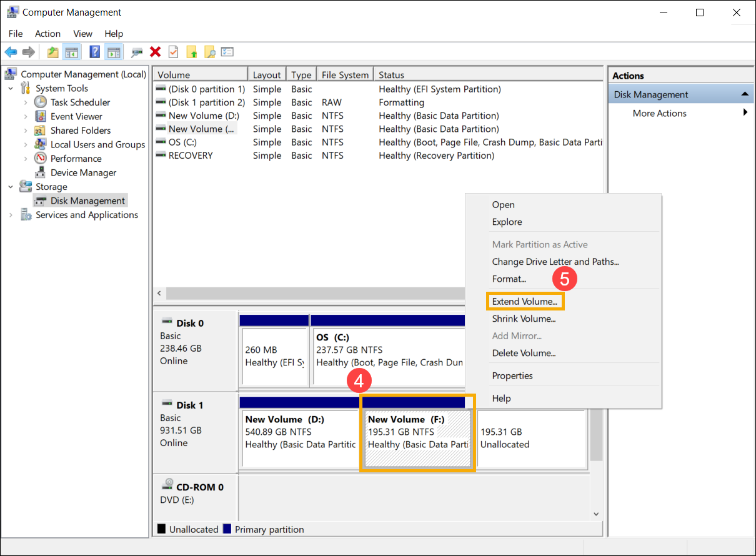Collapse the System Tools tree node
This screenshot has height=556, width=756.
coord(11,89)
